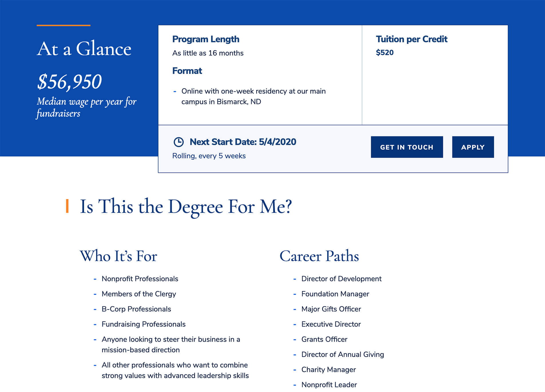Viewport: 545px width, 392px height.
Task: Select the $520 tuition amount
Action: pyautogui.click(x=385, y=53)
